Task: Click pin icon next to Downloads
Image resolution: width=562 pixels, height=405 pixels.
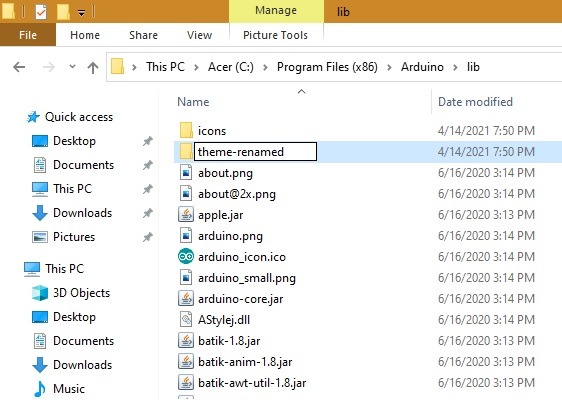Action: [x=148, y=213]
